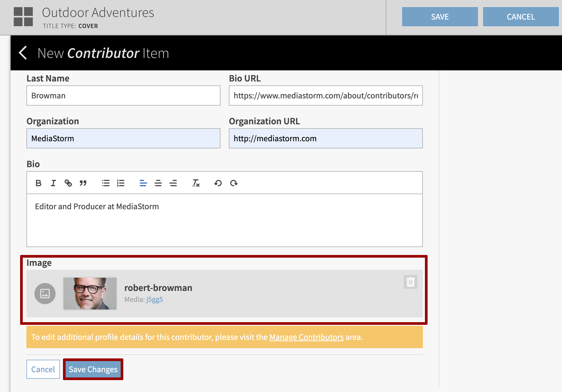Undo the last Bio edit
The height and width of the screenshot is (392, 562).
click(x=218, y=183)
